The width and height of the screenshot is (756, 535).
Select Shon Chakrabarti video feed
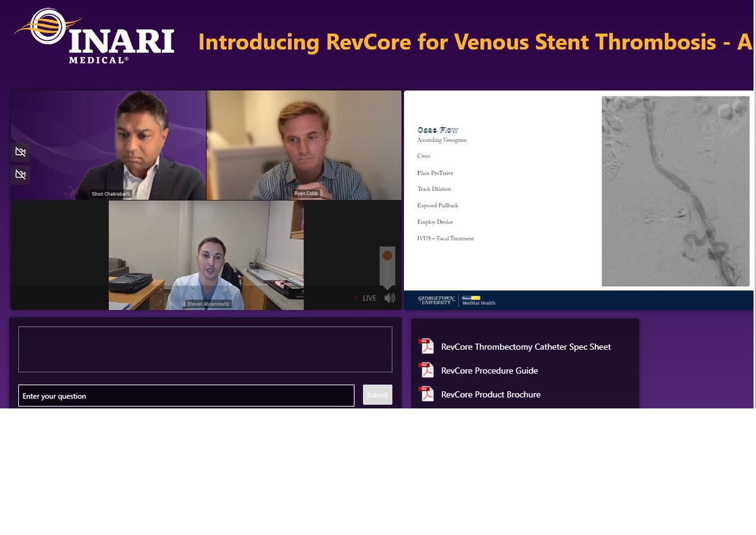(108, 145)
